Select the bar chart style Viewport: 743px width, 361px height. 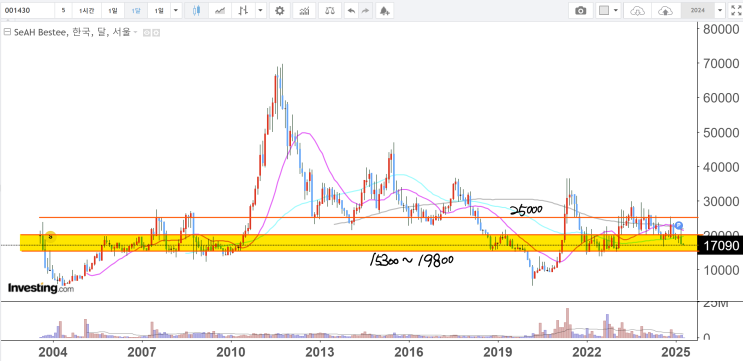pos(243,10)
